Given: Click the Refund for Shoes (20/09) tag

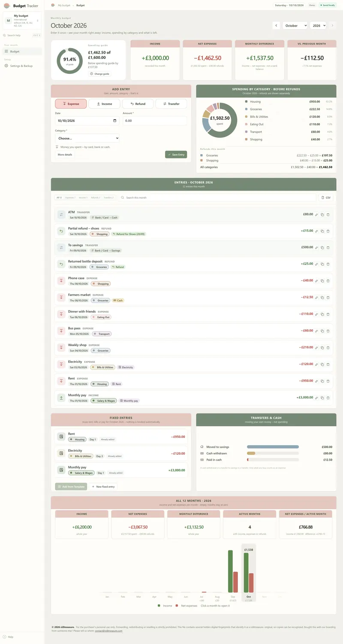Looking at the screenshot, I should point(128,234).
